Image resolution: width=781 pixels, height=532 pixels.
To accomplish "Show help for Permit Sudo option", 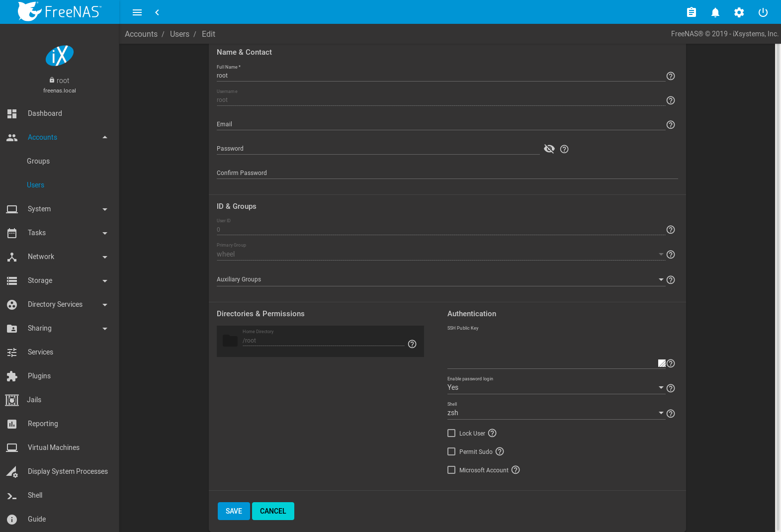I will tap(500, 451).
